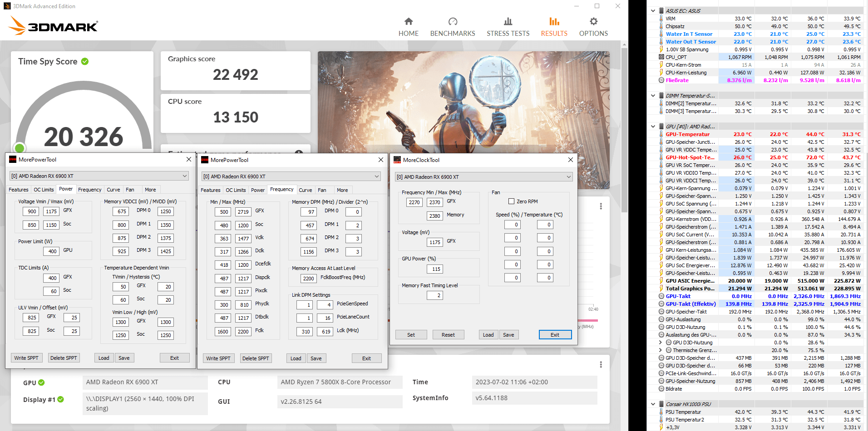Click the thermometer icon of the VRM sensor
Viewport: 868px width, 431px height.
661,19
